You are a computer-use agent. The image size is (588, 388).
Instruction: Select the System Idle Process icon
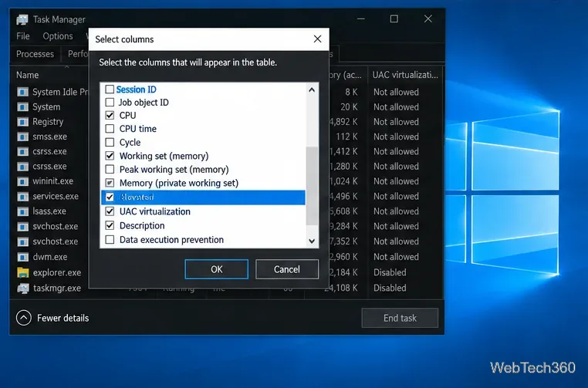pos(23,92)
